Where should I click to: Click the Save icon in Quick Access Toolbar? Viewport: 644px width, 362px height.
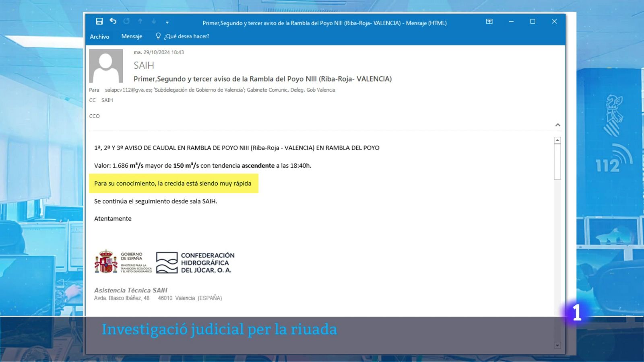pyautogui.click(x=99, y=21)
